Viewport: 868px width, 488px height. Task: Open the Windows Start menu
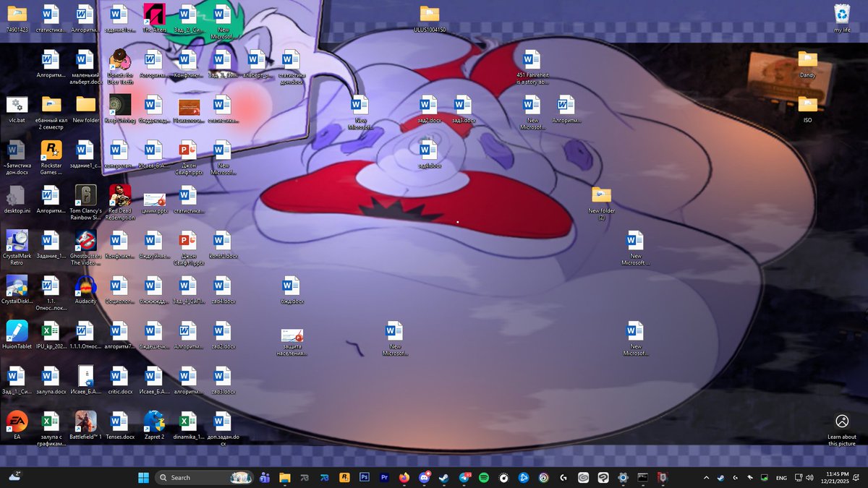click(143, 477)
